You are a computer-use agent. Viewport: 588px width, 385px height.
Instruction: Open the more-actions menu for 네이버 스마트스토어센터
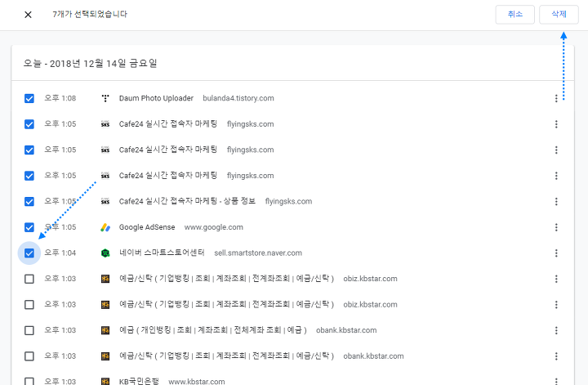click(x=556, y=253)
